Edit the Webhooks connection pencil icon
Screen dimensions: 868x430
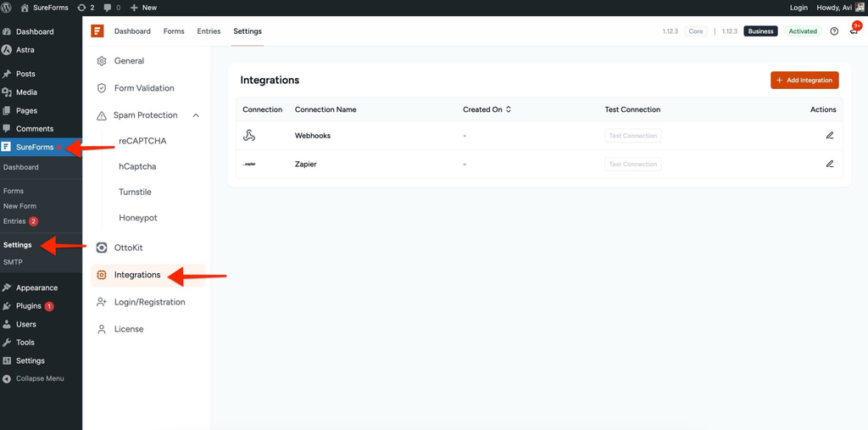point(829,135)
